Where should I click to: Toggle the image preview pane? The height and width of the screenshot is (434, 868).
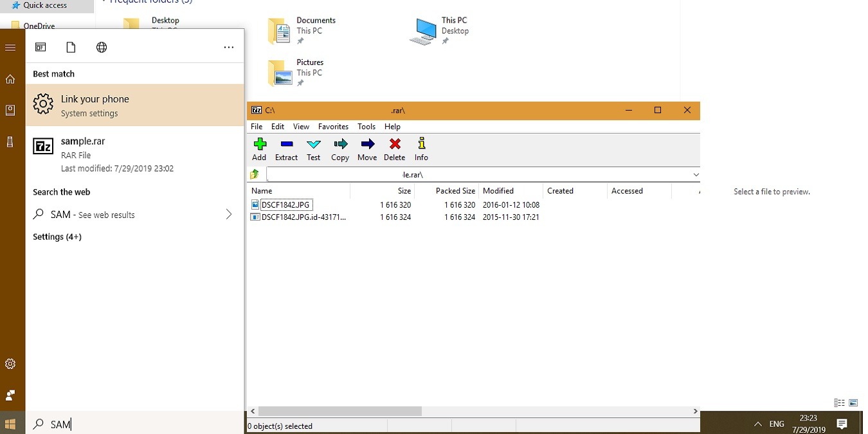[x=853, y=401]
